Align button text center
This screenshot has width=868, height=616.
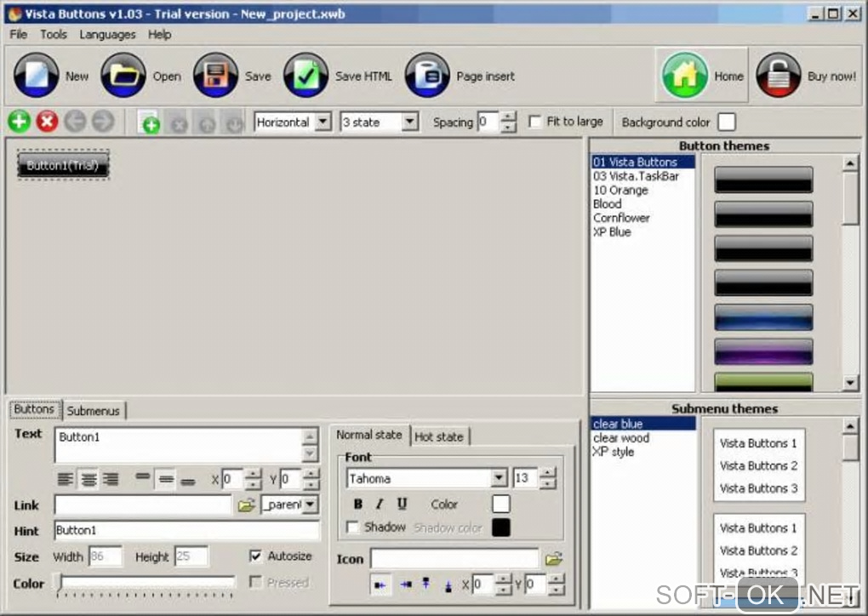click(x=89, y=479)
